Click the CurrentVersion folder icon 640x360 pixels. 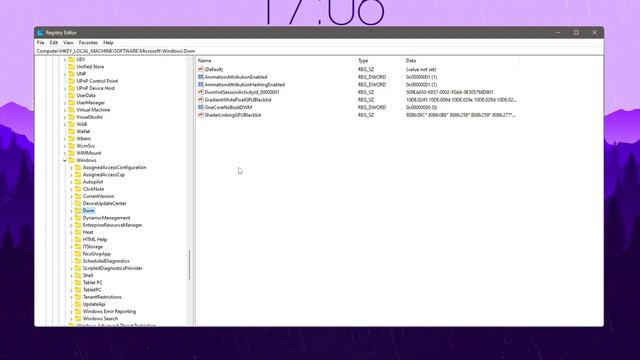pyautogui.click(x=78, y=196)
